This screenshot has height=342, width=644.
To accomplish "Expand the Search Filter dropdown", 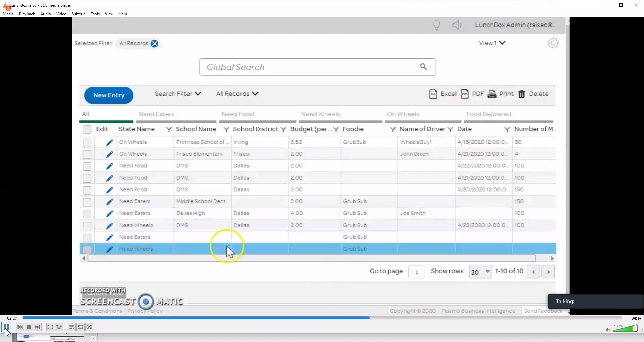I will (x=178, y=94).
